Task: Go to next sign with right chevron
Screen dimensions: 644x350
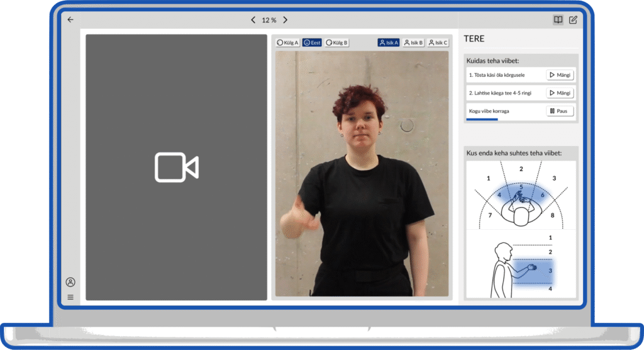Action: pos(286,20)
